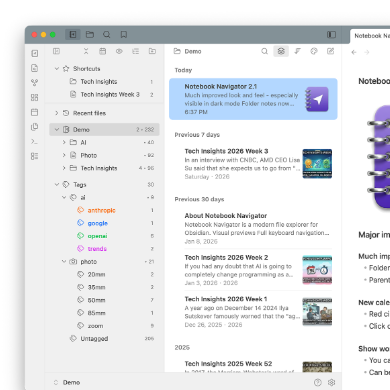This screenshot has height=390, width=390.
Task: Select the 50mm photo tag
Action: point(104,300)
